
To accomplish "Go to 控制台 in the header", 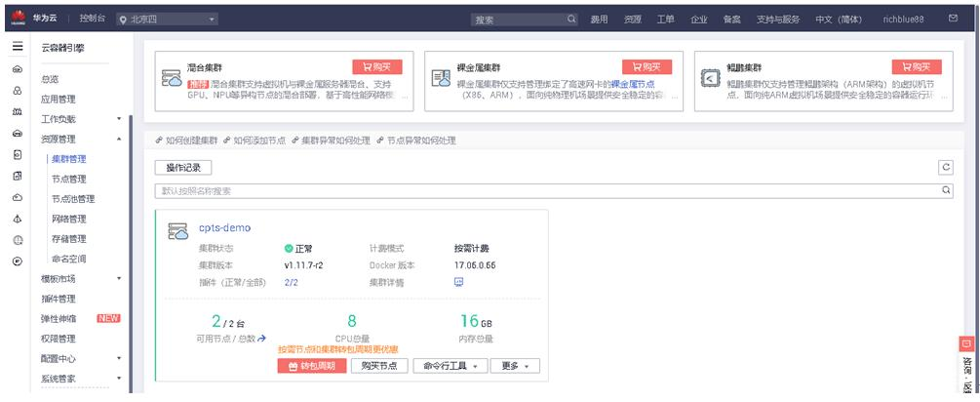I will pos(93,19).
